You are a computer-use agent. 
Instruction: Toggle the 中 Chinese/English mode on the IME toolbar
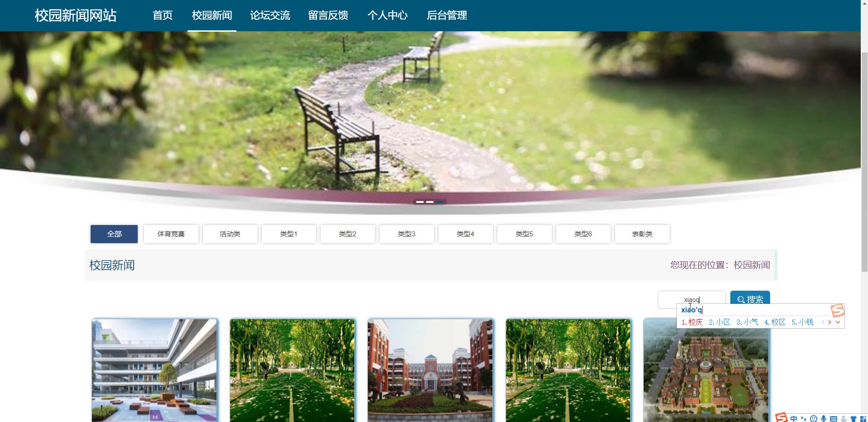point(794,419)
